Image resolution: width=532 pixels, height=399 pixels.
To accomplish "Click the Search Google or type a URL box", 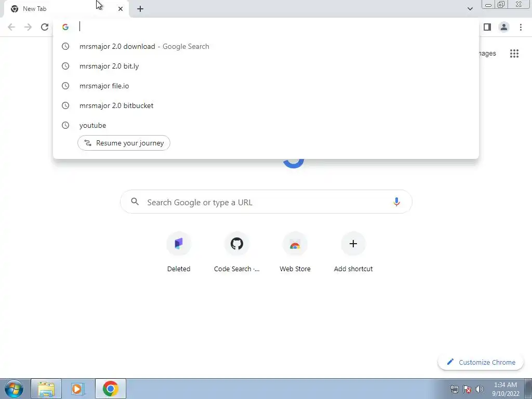I will pos(266,202).
